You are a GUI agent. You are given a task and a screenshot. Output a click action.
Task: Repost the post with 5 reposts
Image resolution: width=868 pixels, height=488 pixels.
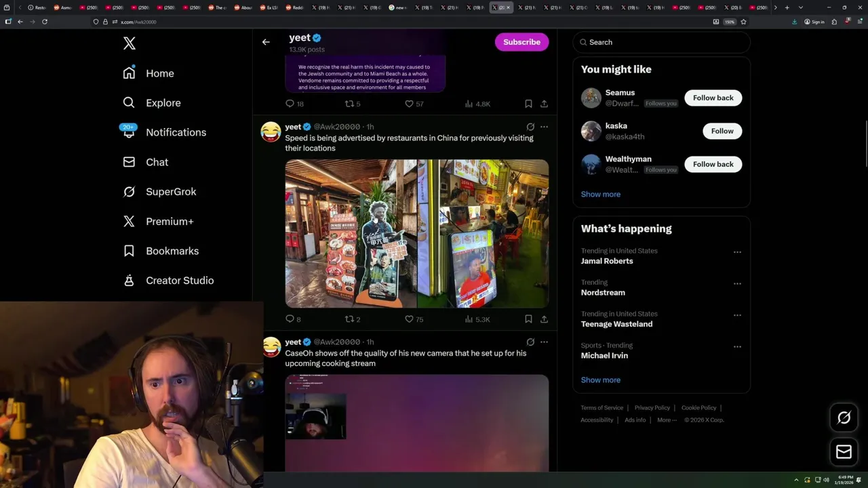click(x=353, y=104)
